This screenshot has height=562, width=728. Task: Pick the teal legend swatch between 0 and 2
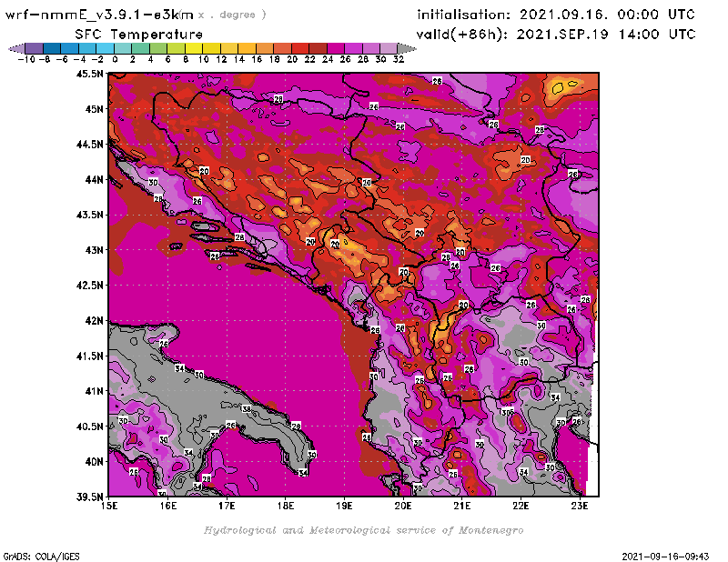(x=123, y=48)
